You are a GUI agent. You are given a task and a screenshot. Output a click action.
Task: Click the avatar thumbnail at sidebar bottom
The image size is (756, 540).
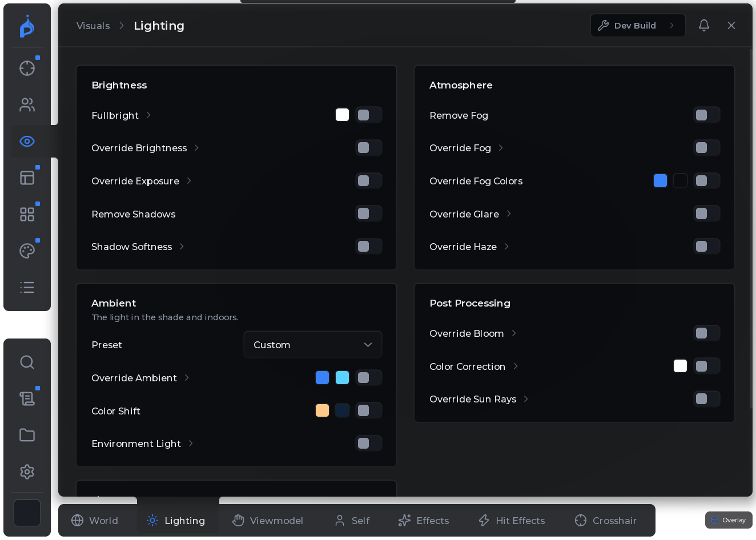27,513
